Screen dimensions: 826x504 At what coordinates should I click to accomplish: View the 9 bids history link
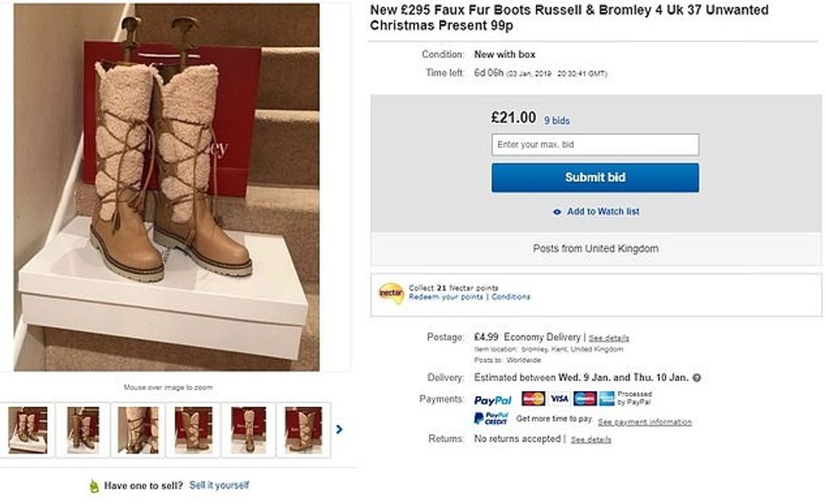[x=556, y=121]
